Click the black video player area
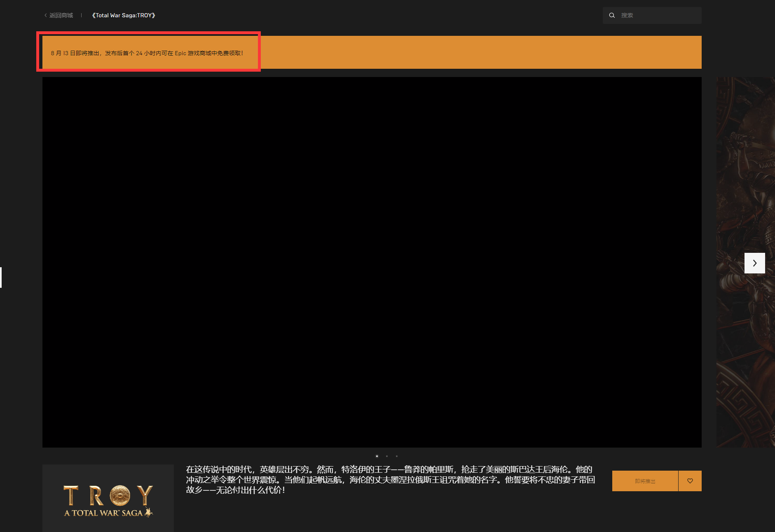This screenshot has width=775, height=532. 372,262
